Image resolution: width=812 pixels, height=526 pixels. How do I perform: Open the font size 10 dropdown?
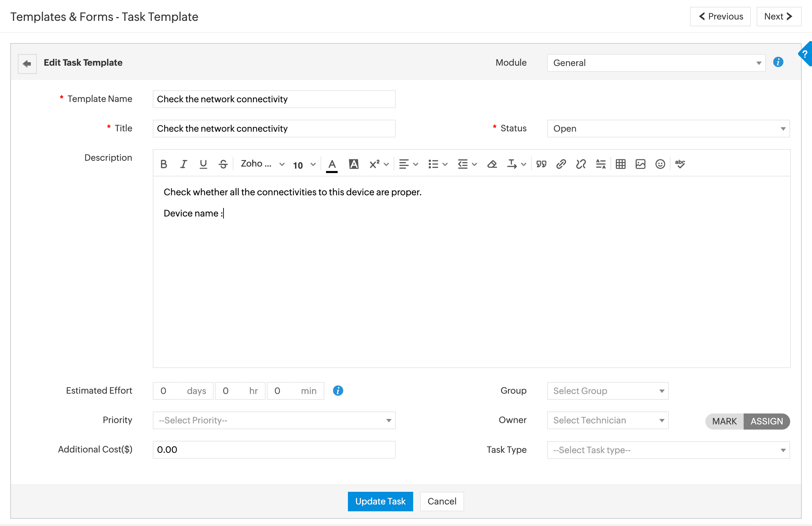304,165
